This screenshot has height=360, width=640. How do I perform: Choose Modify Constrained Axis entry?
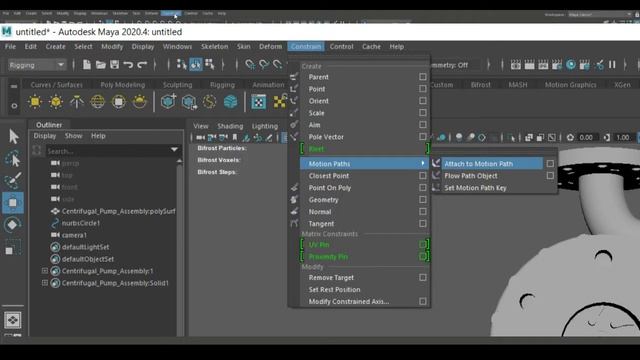349,302
